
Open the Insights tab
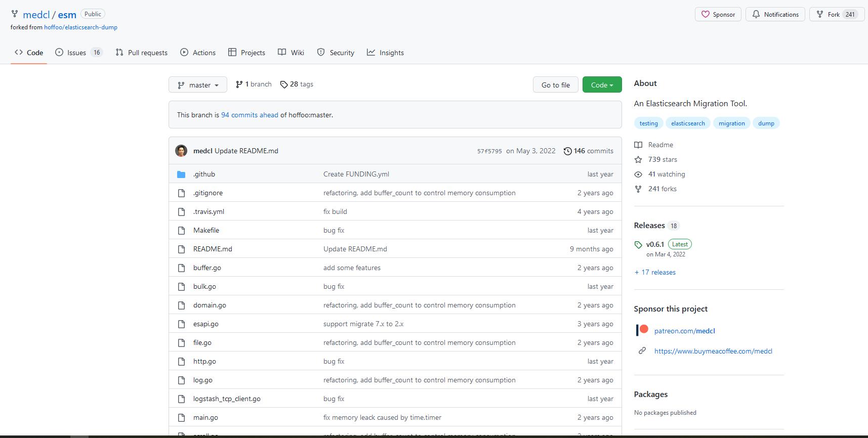point(386,53)
